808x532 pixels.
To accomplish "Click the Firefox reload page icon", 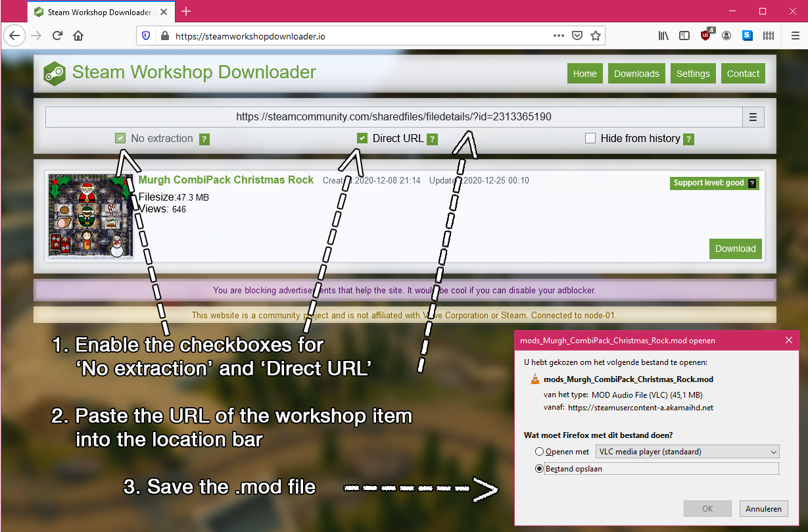I will tap(58, 36).
